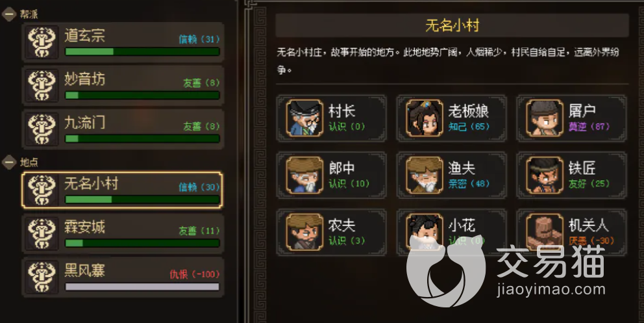644x323 pixels.
Task: Click the 无名小村 title header
Action: pos(452,25)
